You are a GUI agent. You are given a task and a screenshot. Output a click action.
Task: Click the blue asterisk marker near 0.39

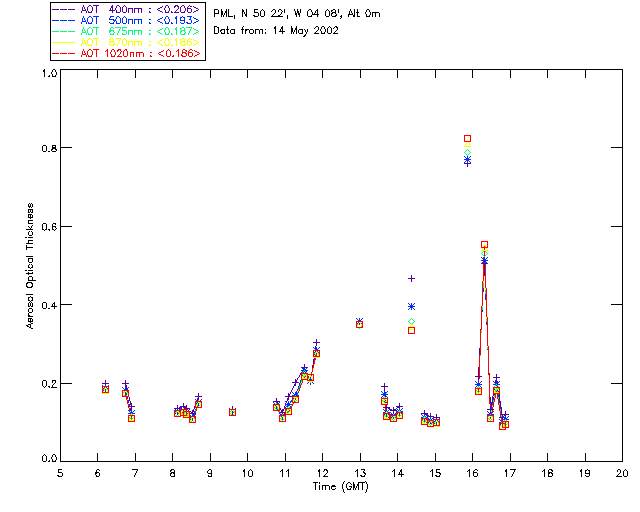point(411,307)
